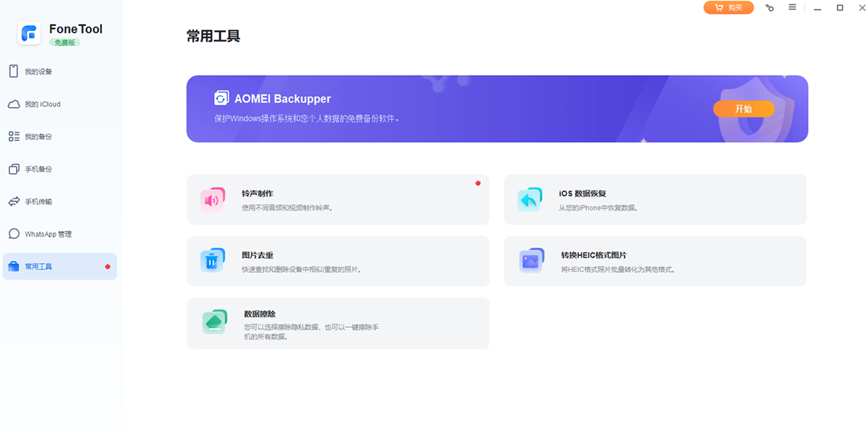Click the 数据擦除 eraser icon
This screenshot has width=868, height=434.
point(214,322)
